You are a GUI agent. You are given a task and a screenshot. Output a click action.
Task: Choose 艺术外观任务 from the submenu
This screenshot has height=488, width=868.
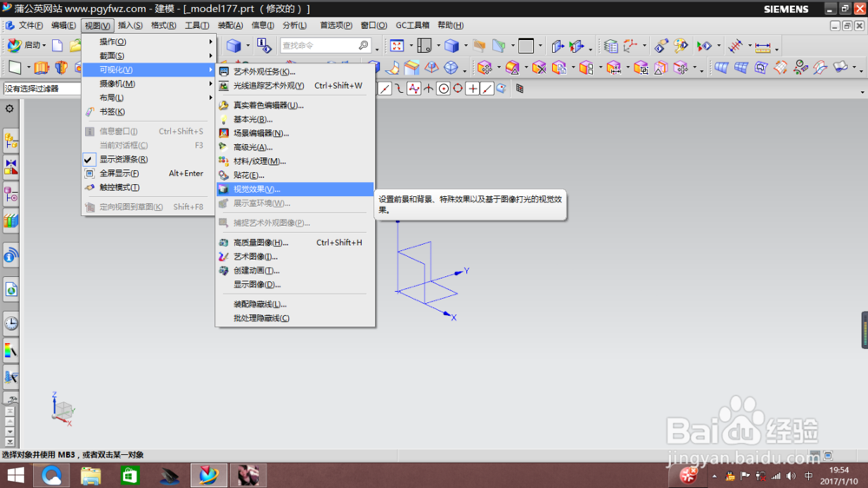pyautogui.click(x=295, y=71)
